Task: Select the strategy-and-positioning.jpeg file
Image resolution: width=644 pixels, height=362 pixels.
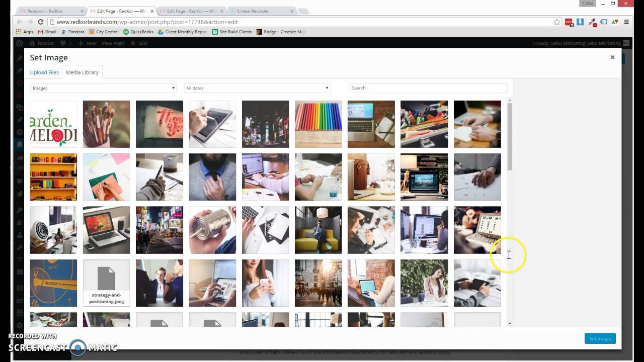Action: coord(106,283)
